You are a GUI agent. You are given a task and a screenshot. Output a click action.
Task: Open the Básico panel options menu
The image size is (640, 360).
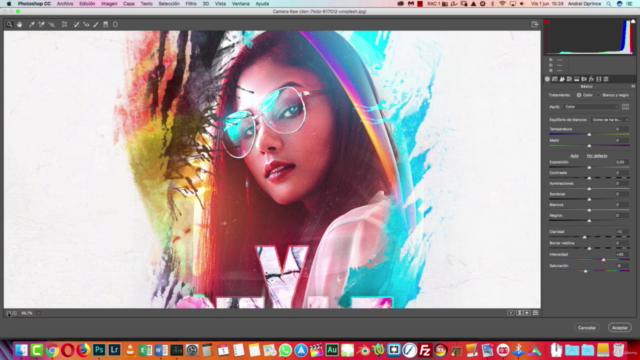[633, 87]
